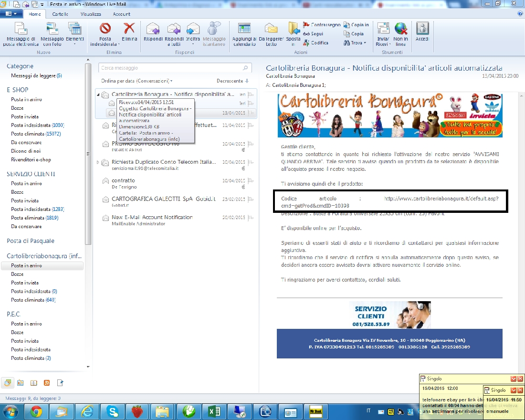Open the Ordina per data sort dropdown

coord(137,81)
